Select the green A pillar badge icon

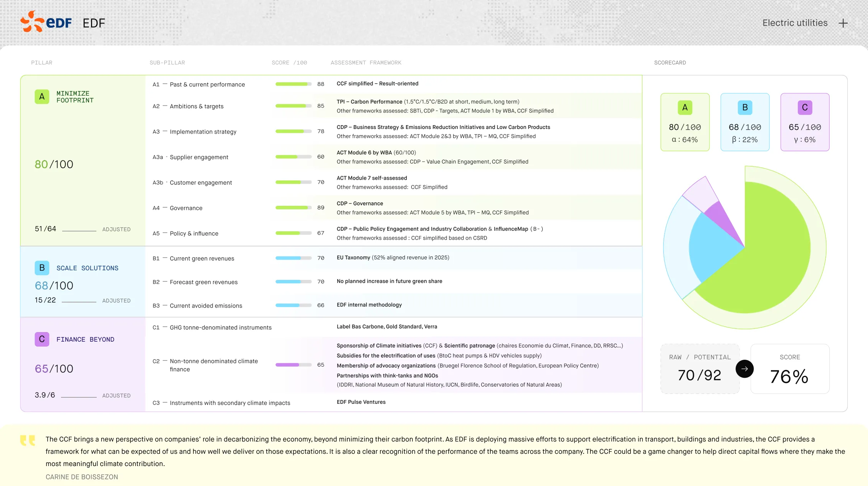[x=42, y=97]
